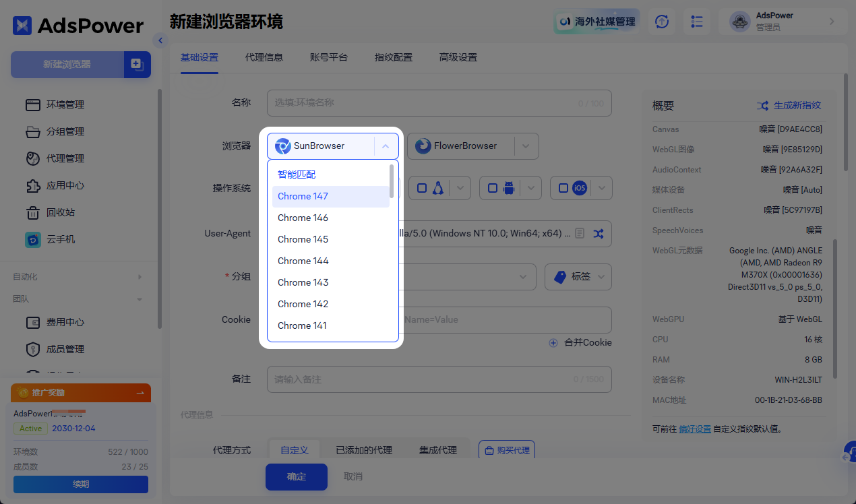The image size is (856, 504).
Task: Tick the Linux operating system checkbox
Action: tap(422, 188)
